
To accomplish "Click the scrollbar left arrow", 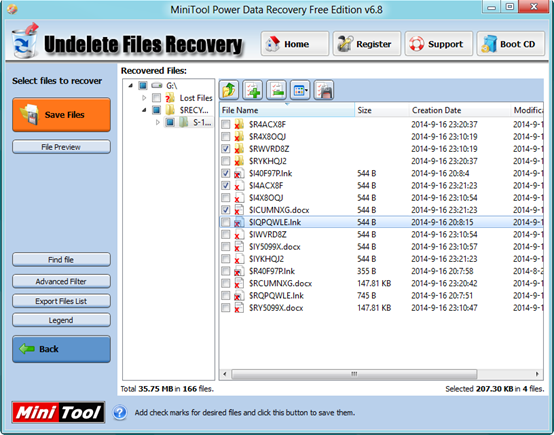I will [x=225, y=374].
